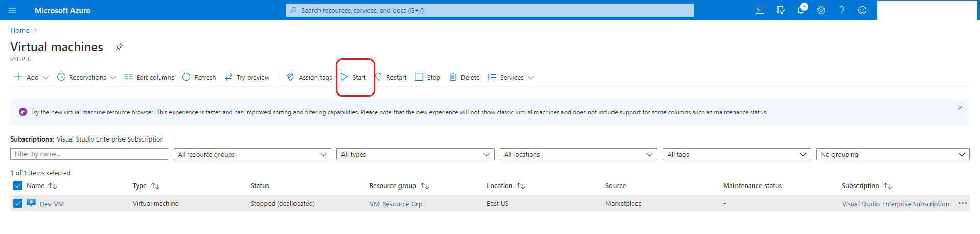
Task: Expand the No grouping dropdown
Action: pos(893,154)
